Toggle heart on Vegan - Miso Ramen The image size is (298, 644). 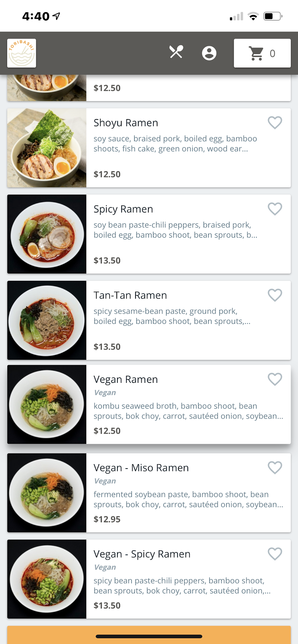275,468
